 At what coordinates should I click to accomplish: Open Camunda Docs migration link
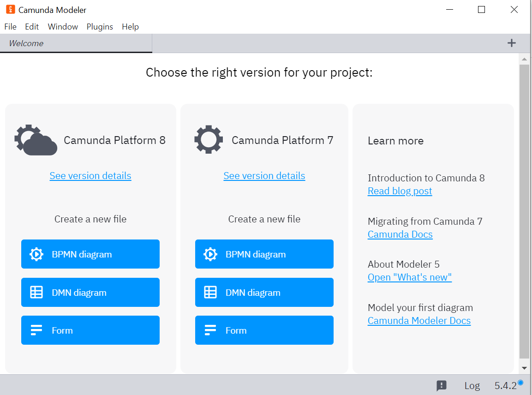pyautogui.click(x=400, y=234)
